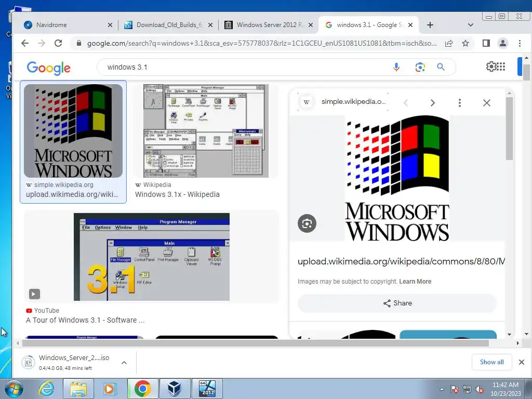Open Google quick settings gear
This screenshot has height=399, width=532.
tap(491, 66)
